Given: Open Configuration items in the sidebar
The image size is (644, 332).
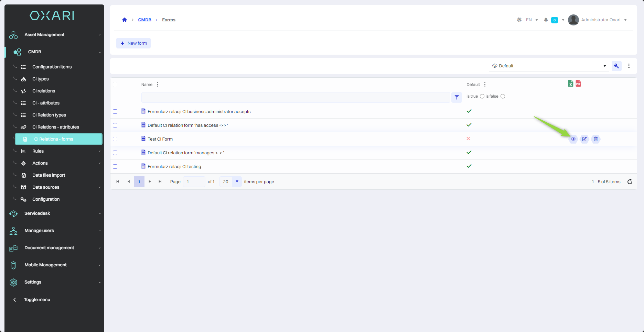Looking at the screenshot, I should (x=52, y=67).
